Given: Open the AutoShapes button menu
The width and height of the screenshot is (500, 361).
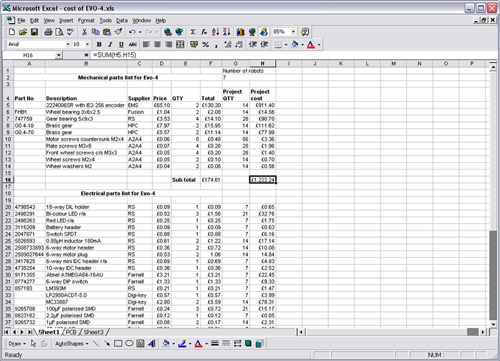Looking at the screenshot, I should (x=72, y=343).
